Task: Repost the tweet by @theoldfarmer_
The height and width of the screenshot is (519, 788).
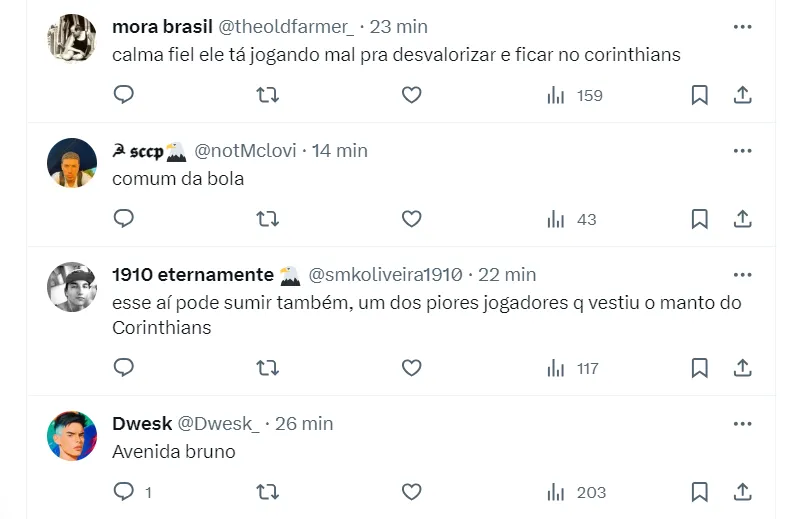Action: coord(267,95)
